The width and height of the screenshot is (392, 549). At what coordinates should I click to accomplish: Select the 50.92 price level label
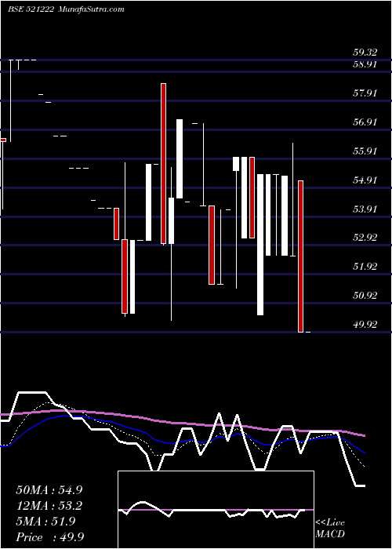(365, 296)
